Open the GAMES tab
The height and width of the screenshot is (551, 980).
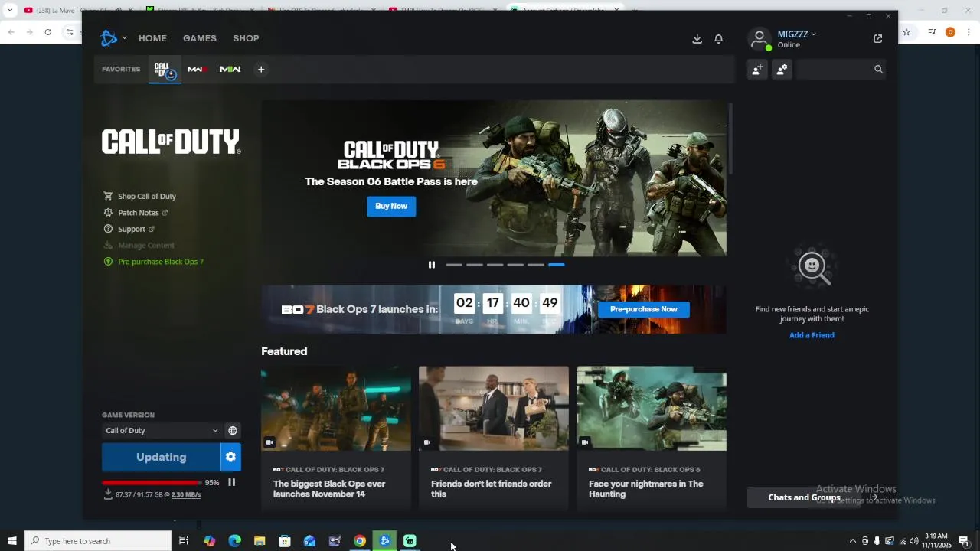(200, 38)
